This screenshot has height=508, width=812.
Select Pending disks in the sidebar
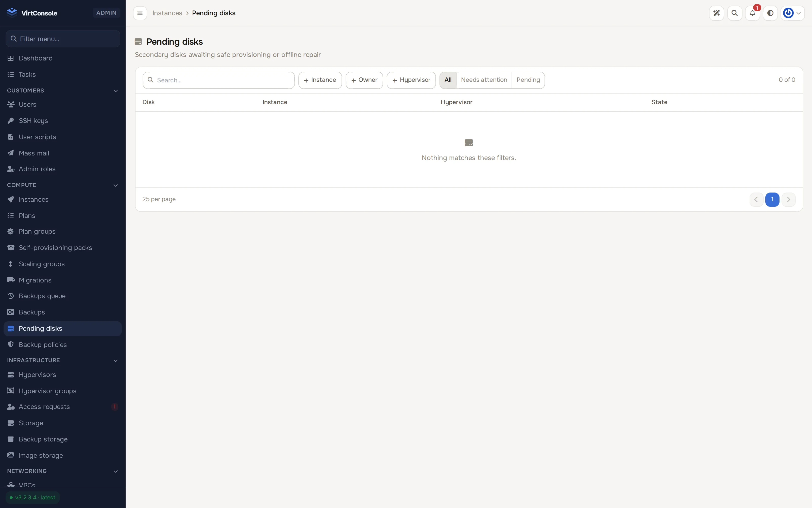(63, 328)
